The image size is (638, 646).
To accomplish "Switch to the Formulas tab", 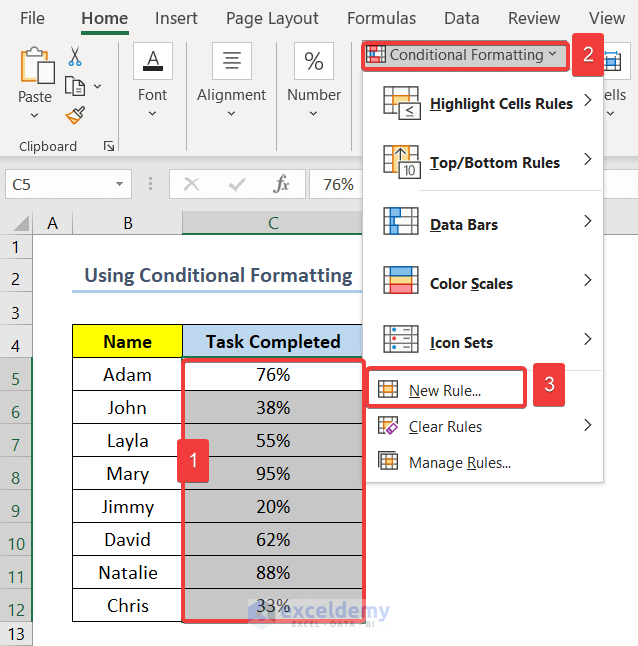I will tap(381, 19).
